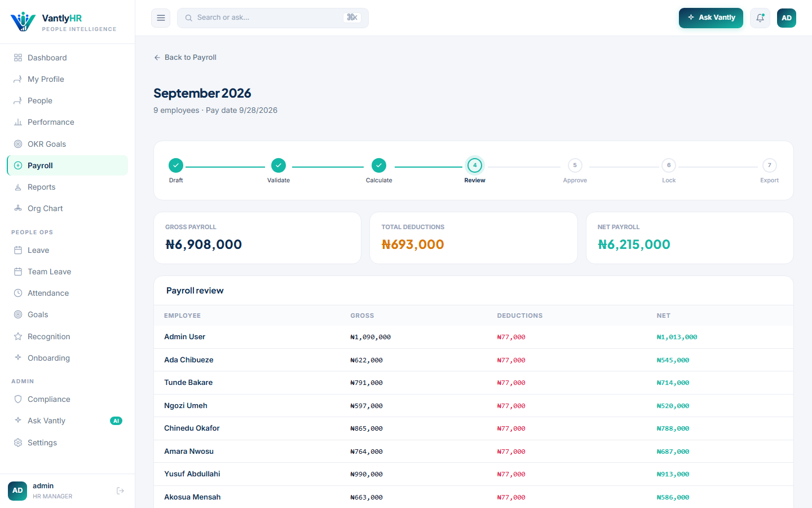Viewport: 812px width, 508px height.
Task: Click the Recognition star icon
Action: click(18, 336)
